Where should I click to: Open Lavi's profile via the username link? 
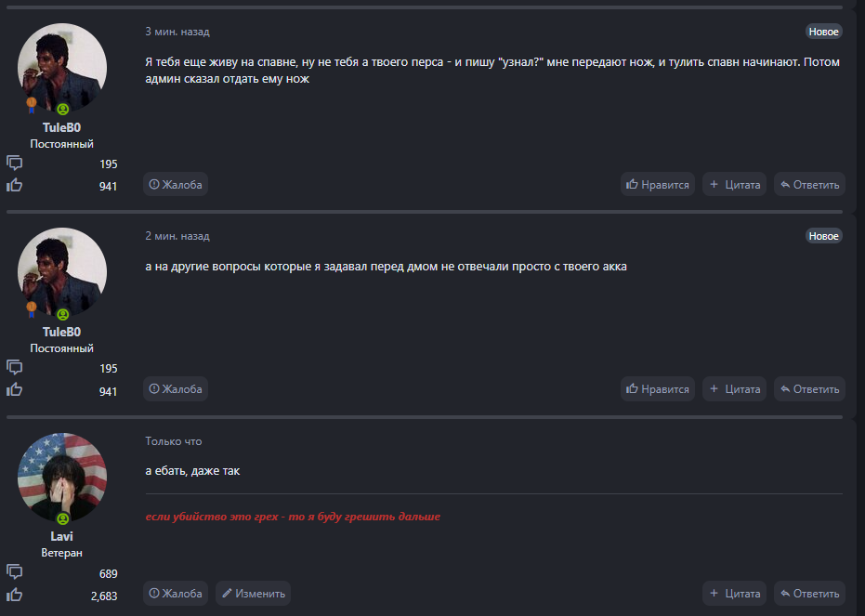(x=62, y=536)
